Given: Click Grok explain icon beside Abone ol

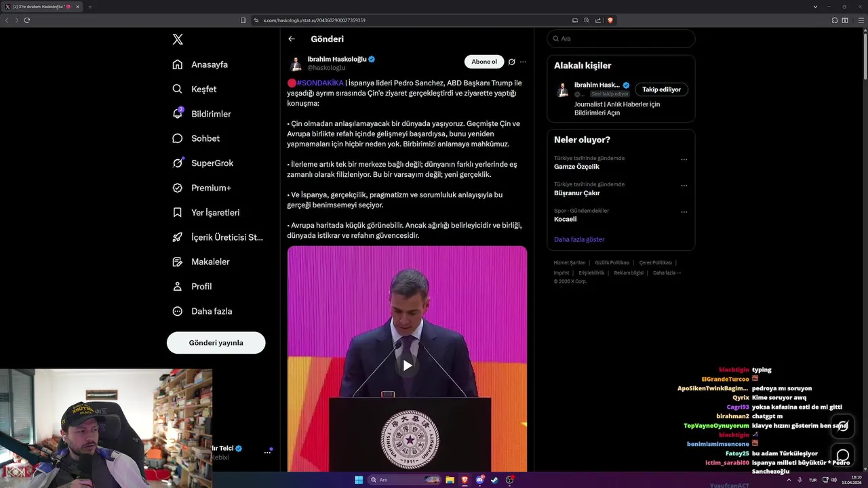Looking at the screenshot, I should (x=512, y=62).
